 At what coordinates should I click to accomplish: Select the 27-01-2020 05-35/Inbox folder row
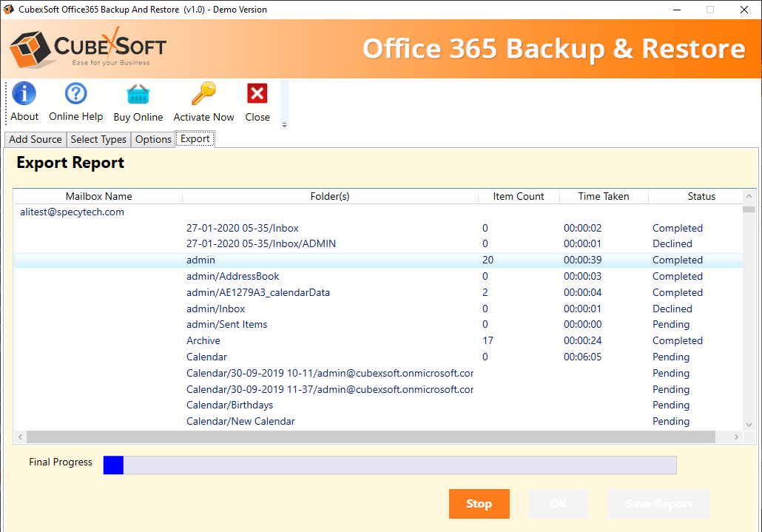point(378,228)
